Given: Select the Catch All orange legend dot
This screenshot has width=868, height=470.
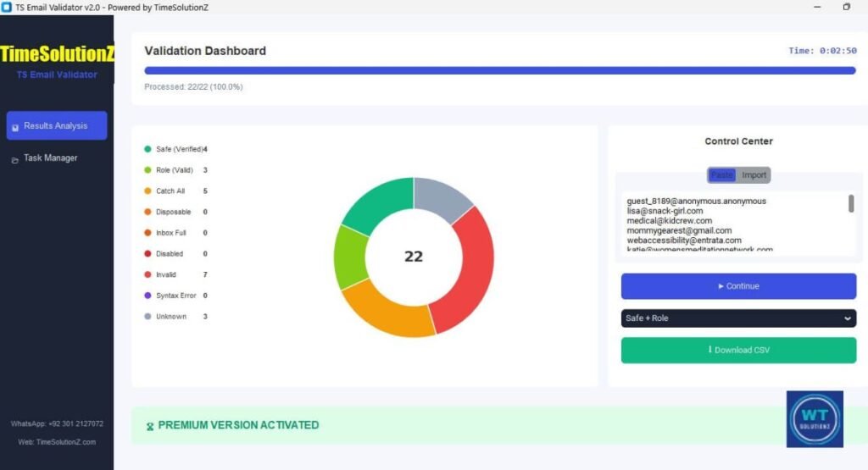Looking at the screenshot, I should [147, 191].
